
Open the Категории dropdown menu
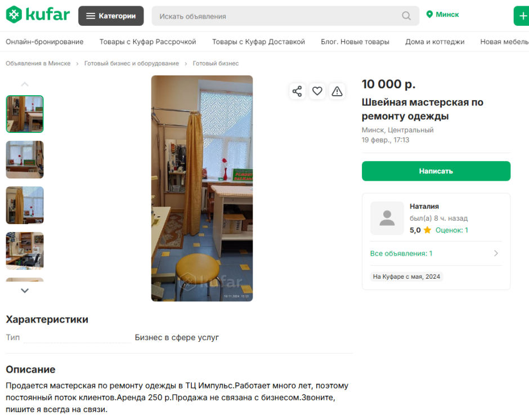(x=111, y=16)
